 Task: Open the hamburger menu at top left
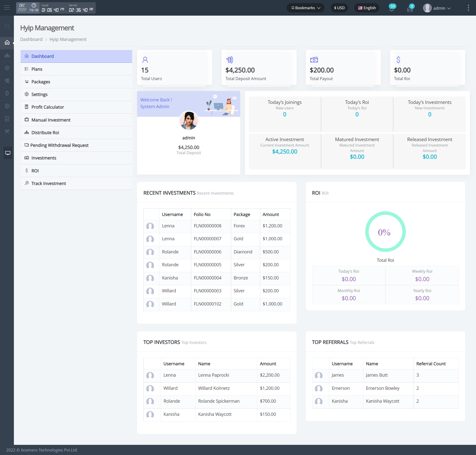[7, 8]
